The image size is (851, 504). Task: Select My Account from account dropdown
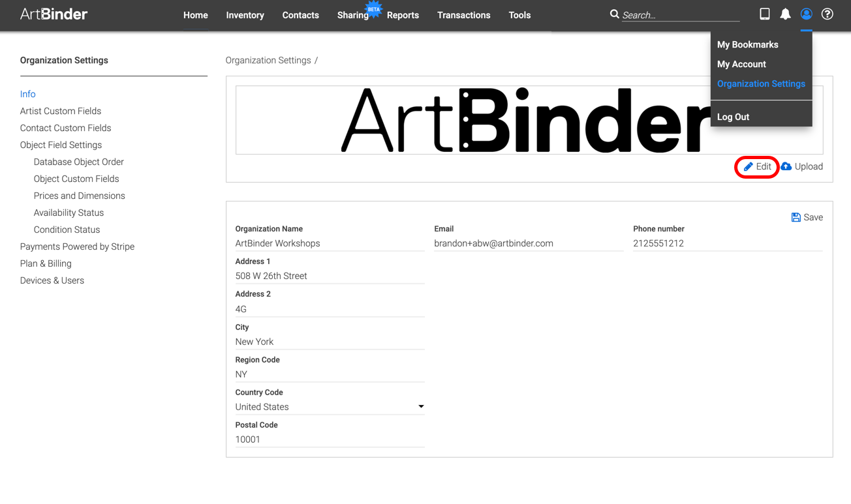pyautogui.click(x=741, y=64)
